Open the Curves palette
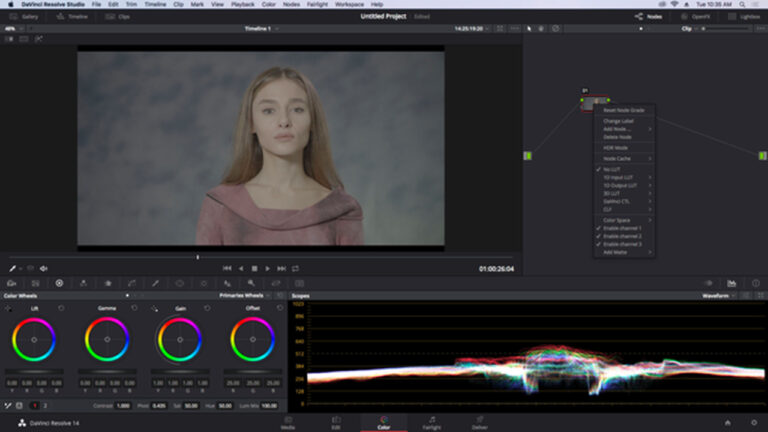 tap(132, 283)
